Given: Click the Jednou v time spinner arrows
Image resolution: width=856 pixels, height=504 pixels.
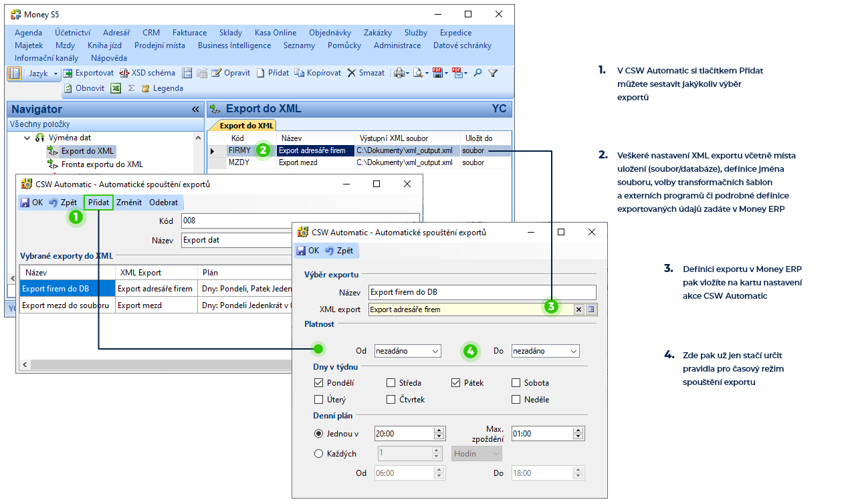Looking at the screenshot, I should coord(439,433).
